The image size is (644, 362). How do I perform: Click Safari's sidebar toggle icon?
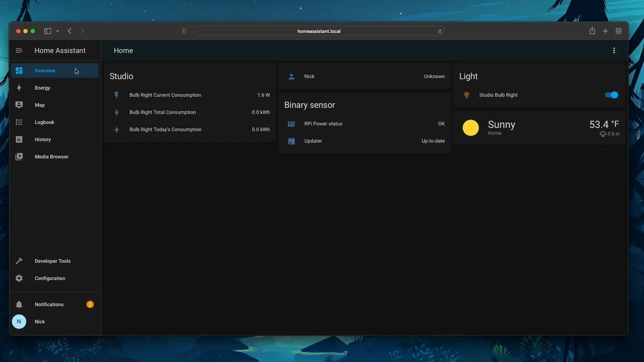tap(48, 31)
